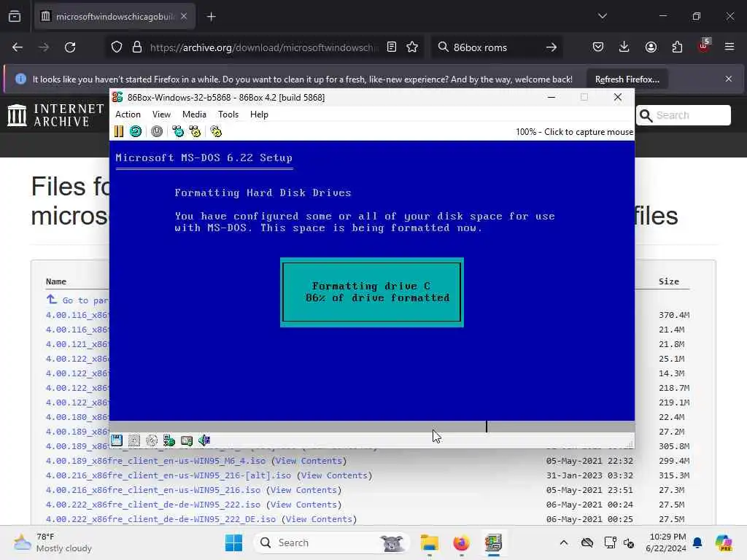The image size is (747, 560).
Task: Click Internet Archive logo
Action: tap(55, 115)
